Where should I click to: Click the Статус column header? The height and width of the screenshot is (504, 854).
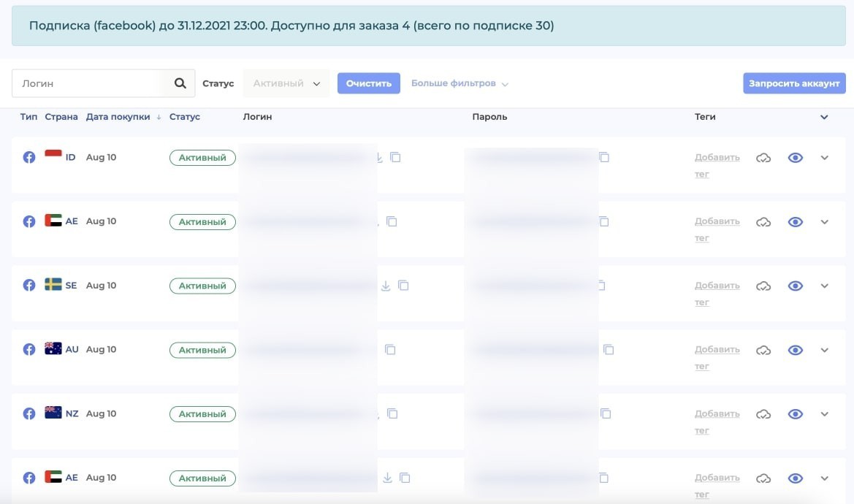[x=185, y=116]
